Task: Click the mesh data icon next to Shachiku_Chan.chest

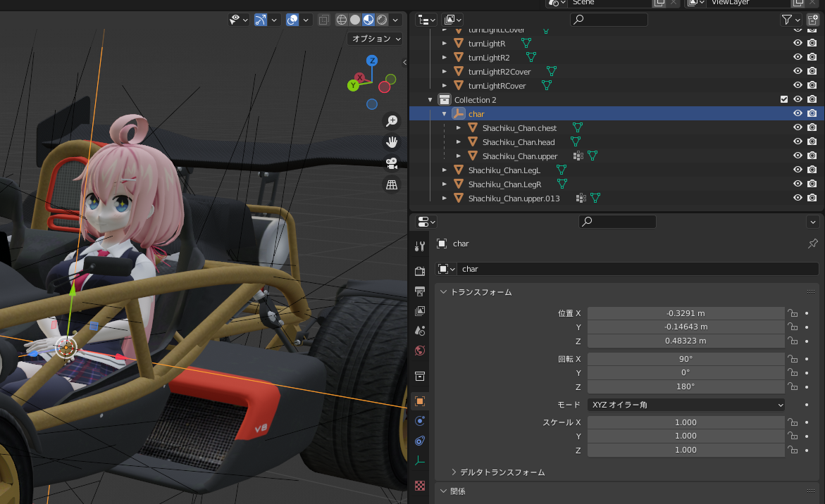Action: tap(578, 127)
